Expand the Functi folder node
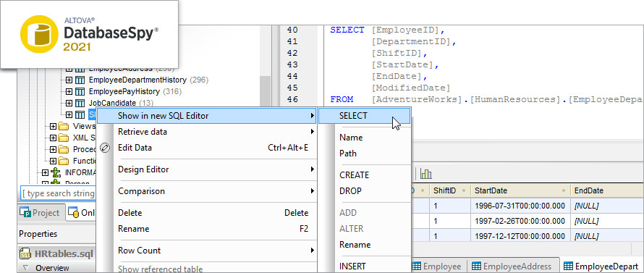 point(53,161)
